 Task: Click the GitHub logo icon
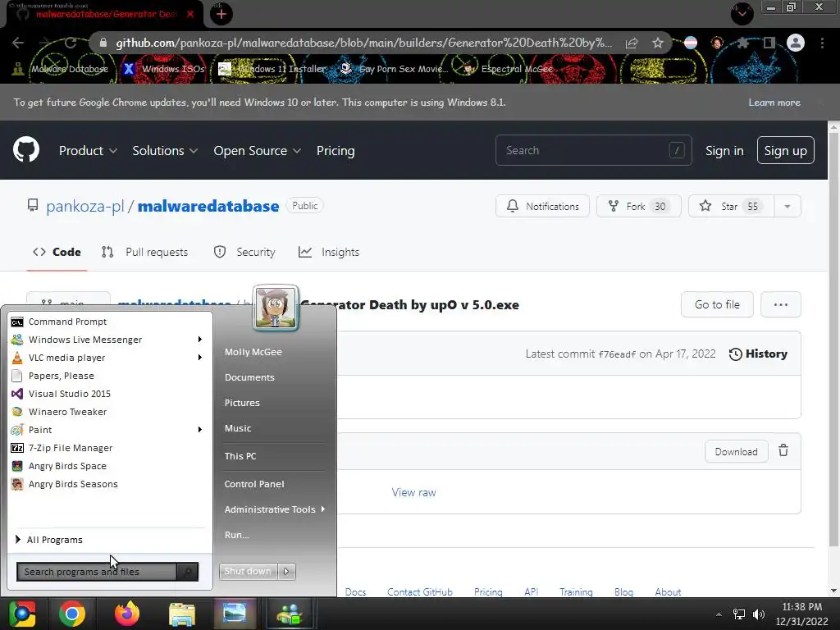click(x=26, y=150)
